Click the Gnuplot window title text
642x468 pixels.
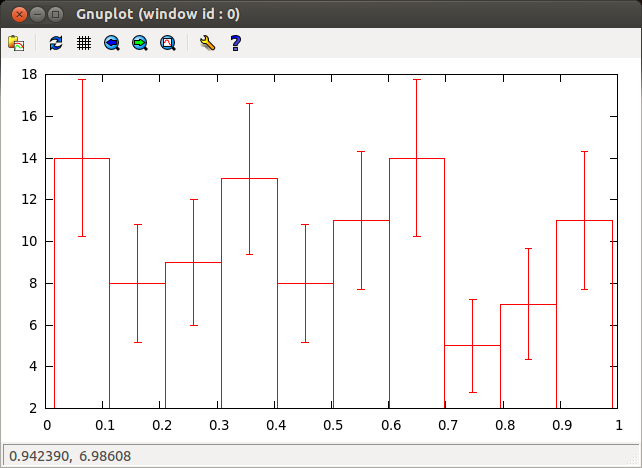158,14
